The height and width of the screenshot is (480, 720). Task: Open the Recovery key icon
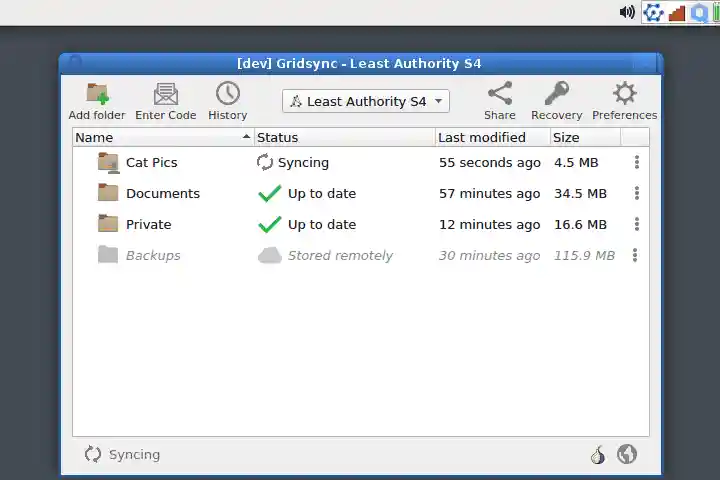tap(556, 94)
